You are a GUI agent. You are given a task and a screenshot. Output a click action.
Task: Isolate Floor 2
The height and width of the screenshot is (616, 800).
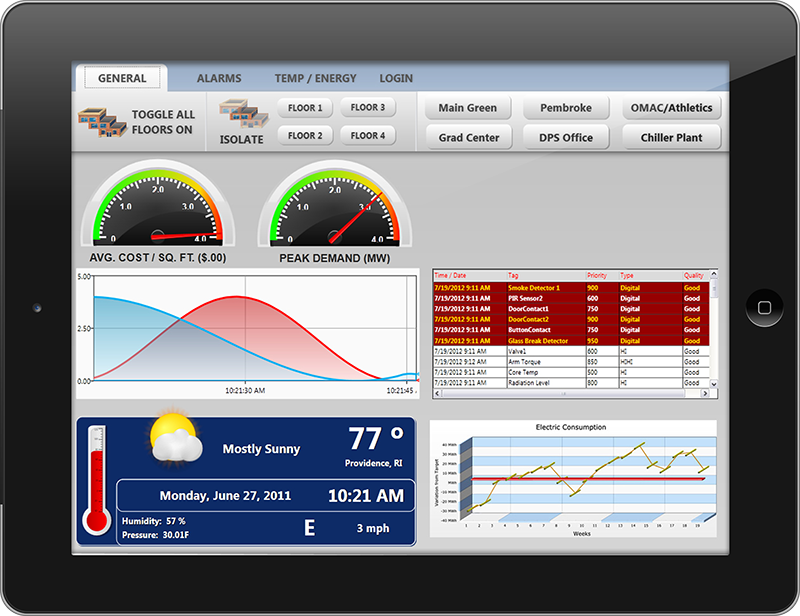305,135
